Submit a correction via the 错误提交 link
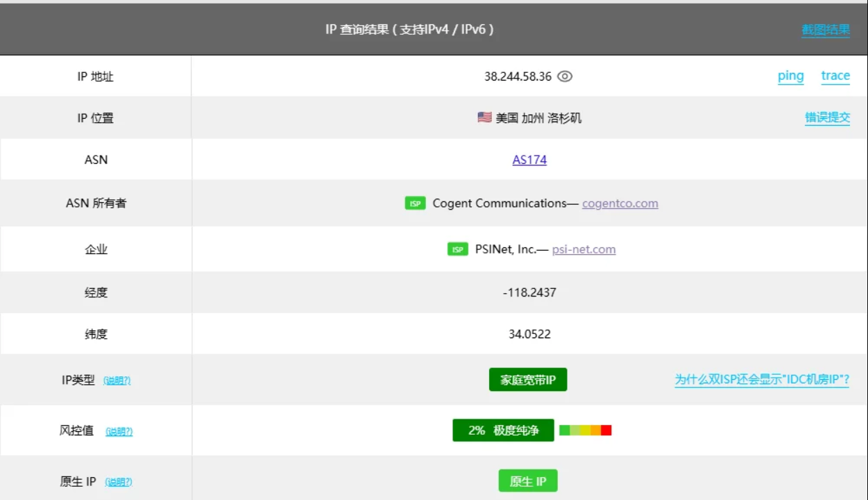 (828, 117)
